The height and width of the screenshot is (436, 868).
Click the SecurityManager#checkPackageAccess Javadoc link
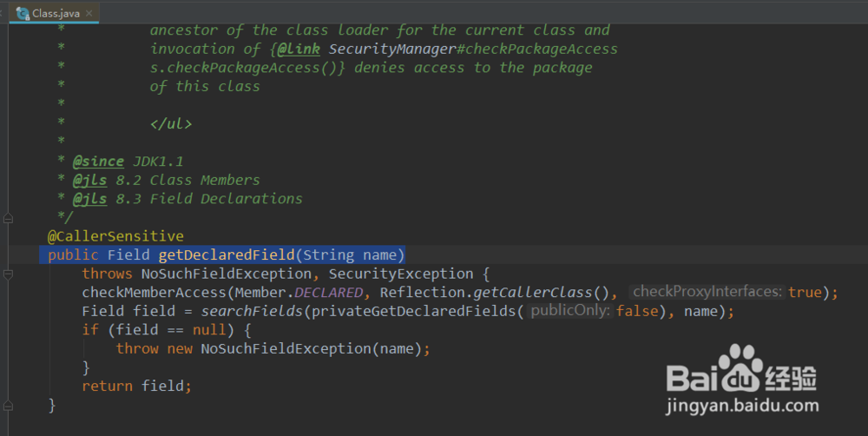tap(473, 49)
